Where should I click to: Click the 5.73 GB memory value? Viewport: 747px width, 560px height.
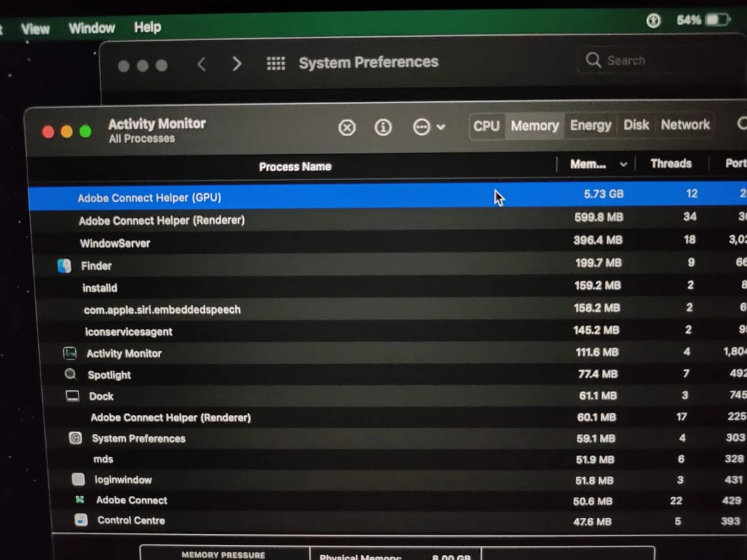(x=604, y=194)
